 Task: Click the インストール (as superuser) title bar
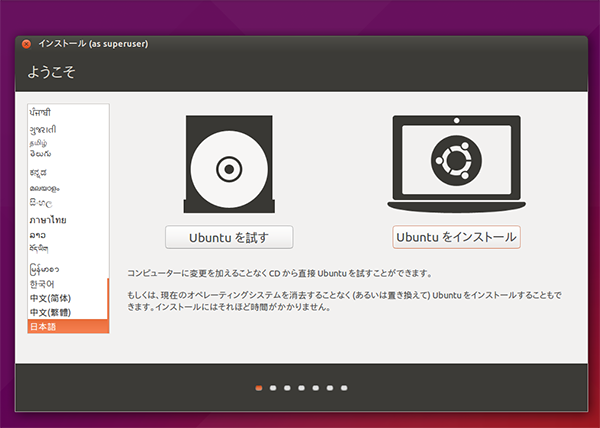tap(301, 44)
